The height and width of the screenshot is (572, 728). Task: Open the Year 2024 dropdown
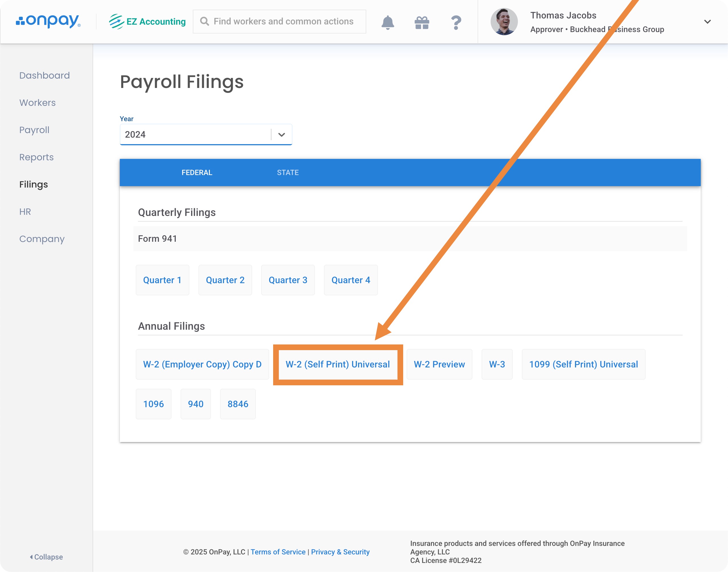tap(206, 134)
